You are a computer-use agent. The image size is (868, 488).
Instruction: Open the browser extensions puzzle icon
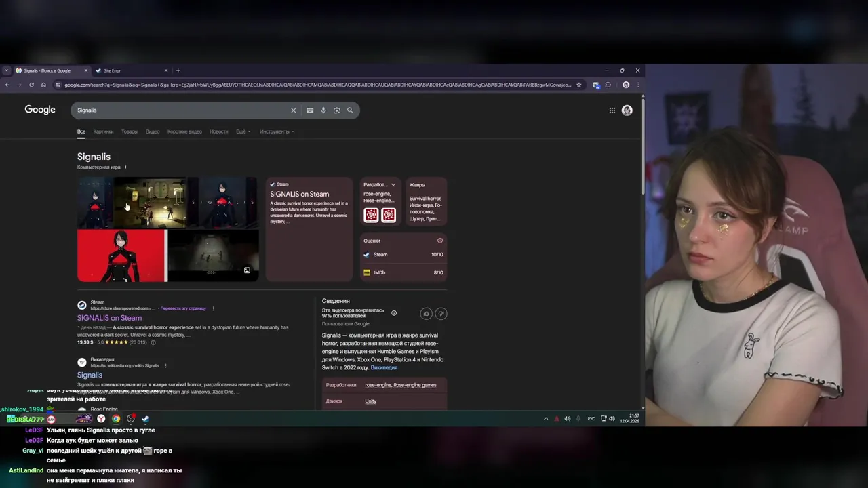pos(608,85)
